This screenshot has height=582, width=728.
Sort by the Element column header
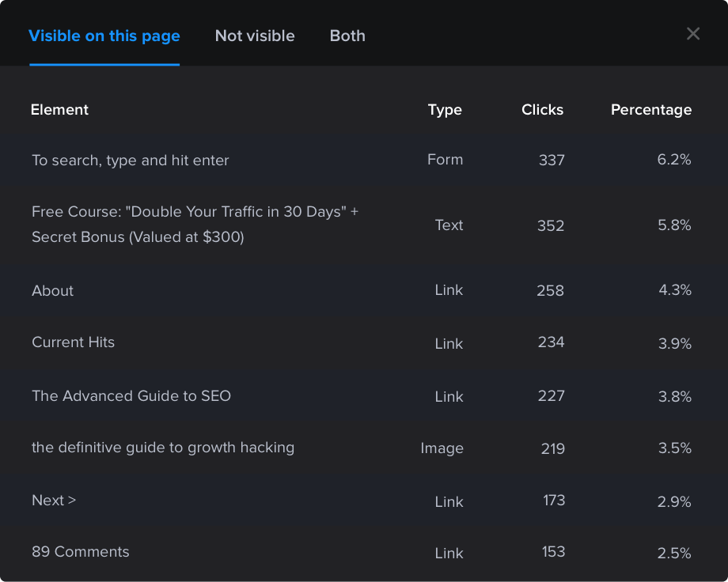(x=59, y=110)
